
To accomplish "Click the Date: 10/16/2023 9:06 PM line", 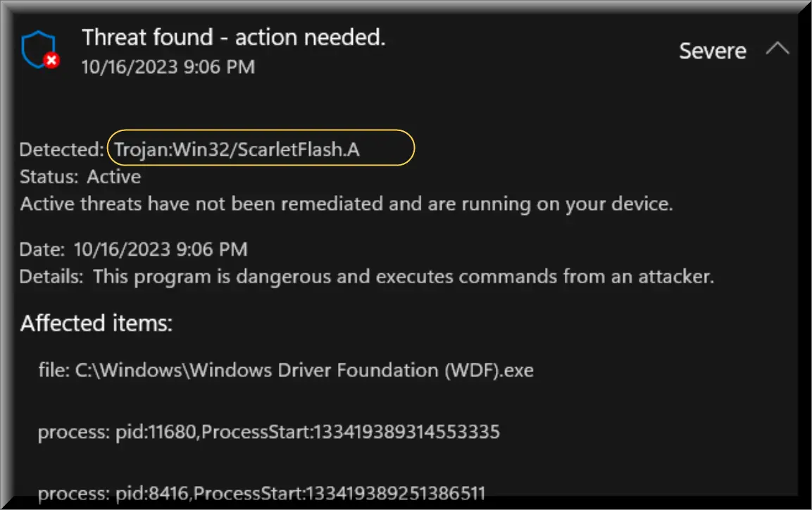I will [134, 249].
